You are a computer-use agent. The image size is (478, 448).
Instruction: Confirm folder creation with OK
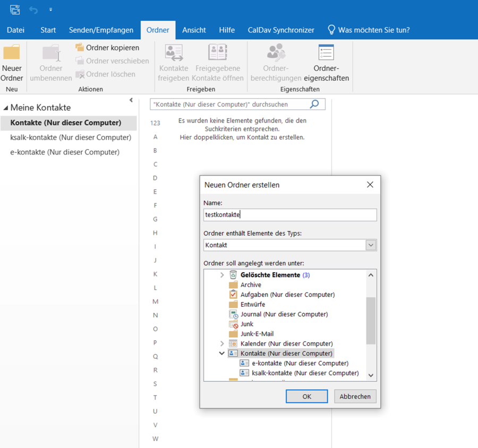[306, 396]
